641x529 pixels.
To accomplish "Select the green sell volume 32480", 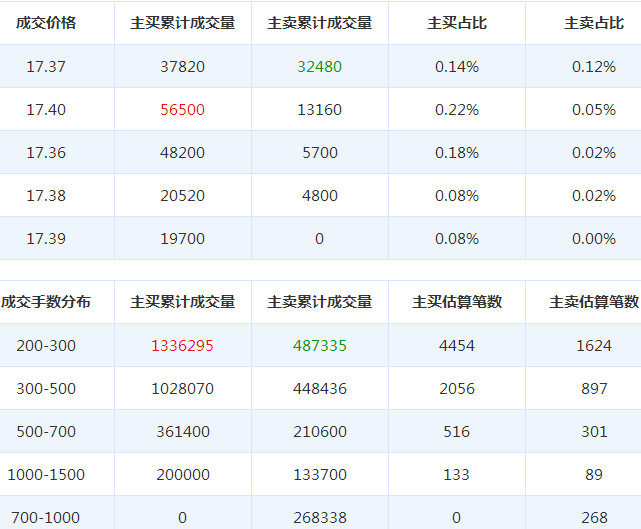I will (320, 67).
